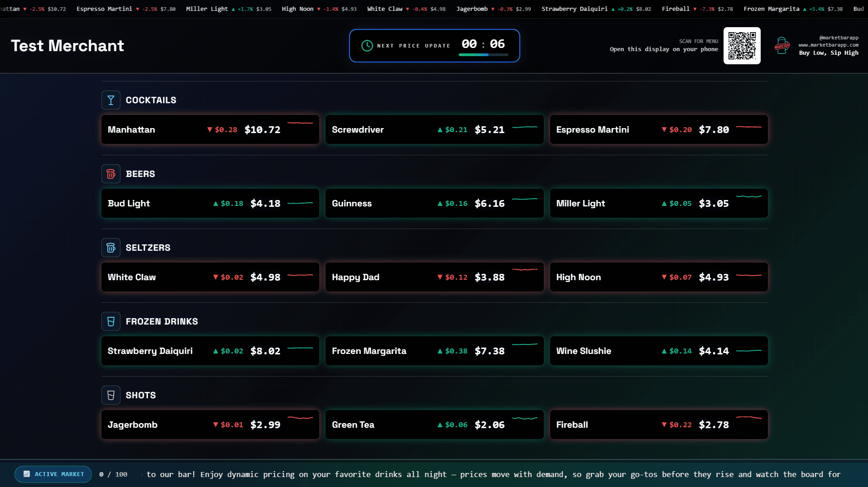The height and width of the screenshot is (487, 868).
Task: Click the Cocktails martini glass icon
Action: (x=111, y=100)
